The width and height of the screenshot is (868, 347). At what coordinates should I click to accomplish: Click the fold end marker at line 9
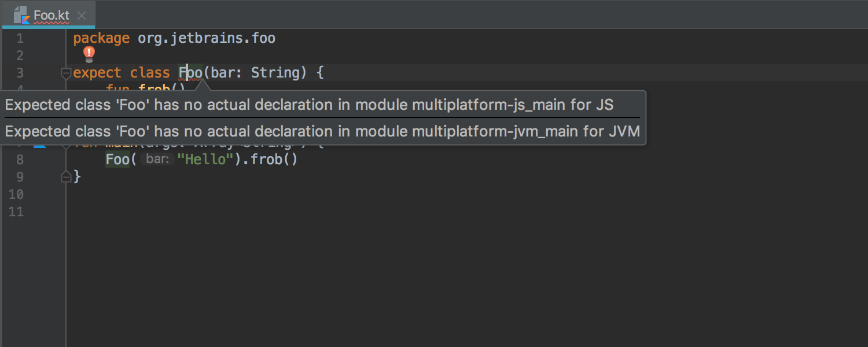tap(66, 177)
